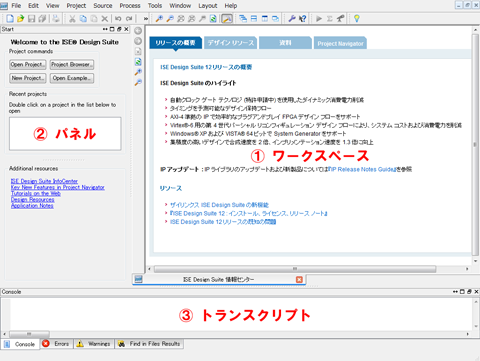This screenshot has height=361, width=480.
Task: Switch to the Project Navigator tab
Action: 340,43
